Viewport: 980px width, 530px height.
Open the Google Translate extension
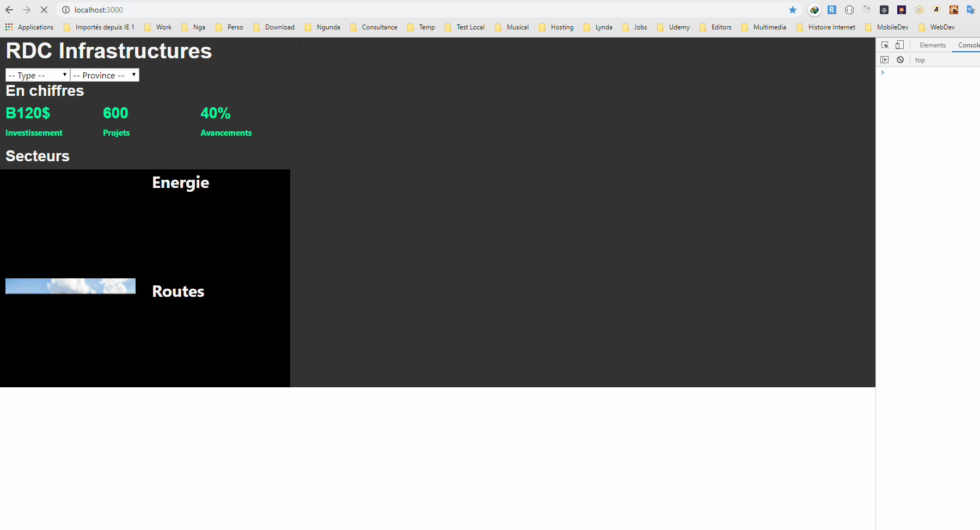click(971, 10)
